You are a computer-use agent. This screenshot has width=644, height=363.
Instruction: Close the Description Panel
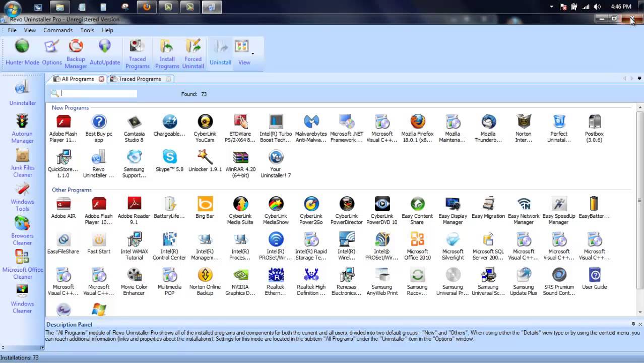pos(640,324)
